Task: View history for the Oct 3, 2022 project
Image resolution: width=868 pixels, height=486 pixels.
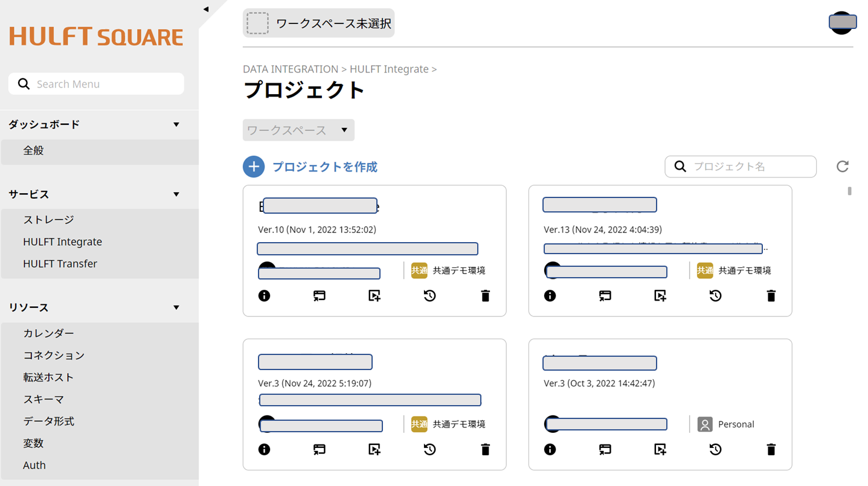Action: click(715, 449)
